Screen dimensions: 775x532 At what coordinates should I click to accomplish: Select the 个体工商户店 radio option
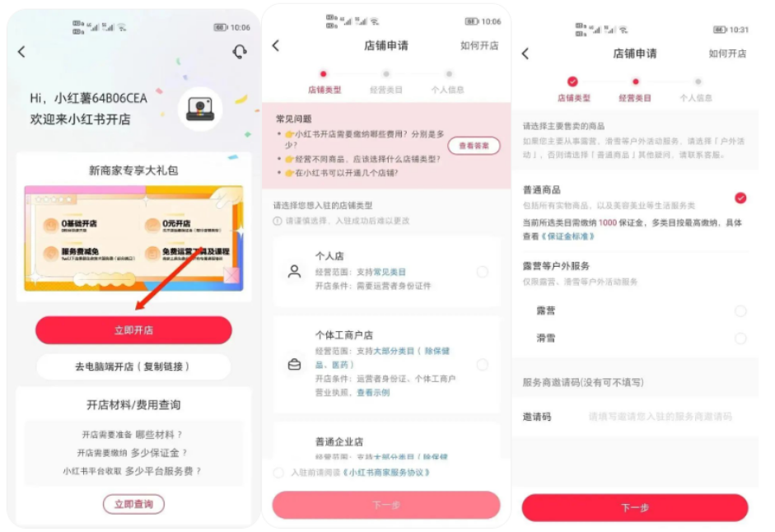(x=483, y=364)
